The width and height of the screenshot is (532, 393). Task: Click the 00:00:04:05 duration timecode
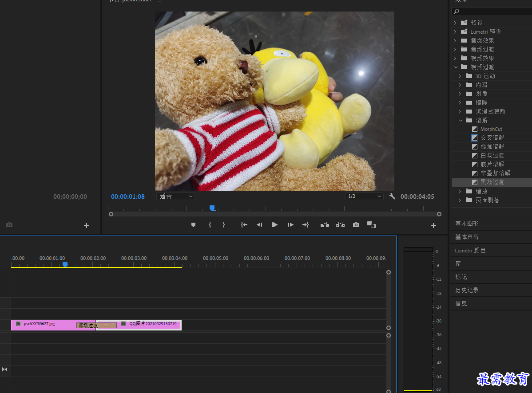(417, 196)
